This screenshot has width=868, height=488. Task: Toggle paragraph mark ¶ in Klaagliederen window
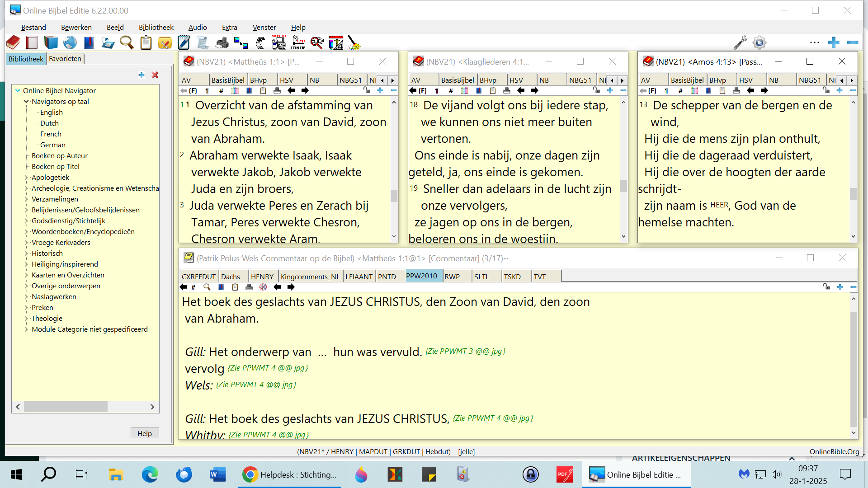click(437, 91)
